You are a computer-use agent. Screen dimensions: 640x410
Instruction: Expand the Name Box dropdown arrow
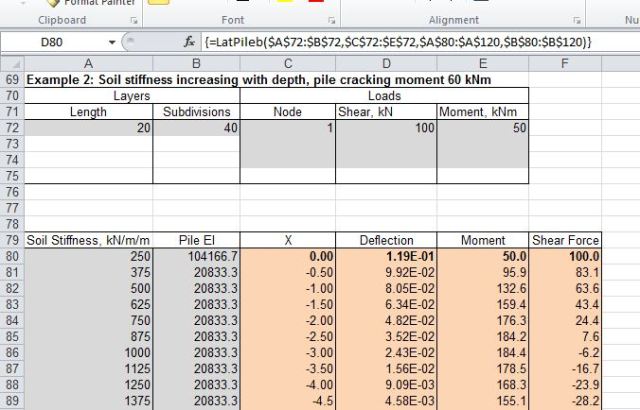pyautogui.click(x=111, y=43)
